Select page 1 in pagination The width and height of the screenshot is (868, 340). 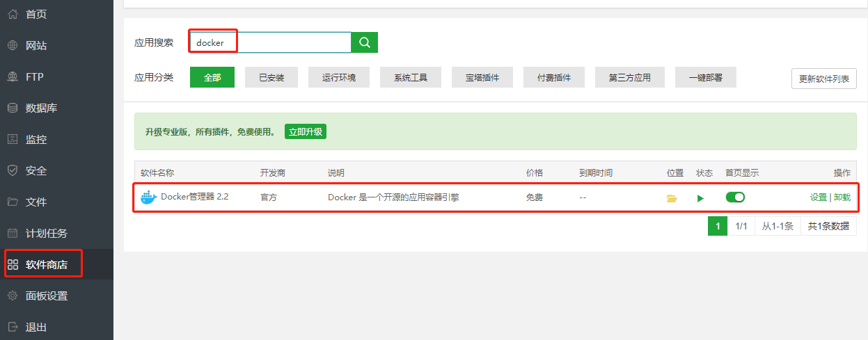coord(718,226)
